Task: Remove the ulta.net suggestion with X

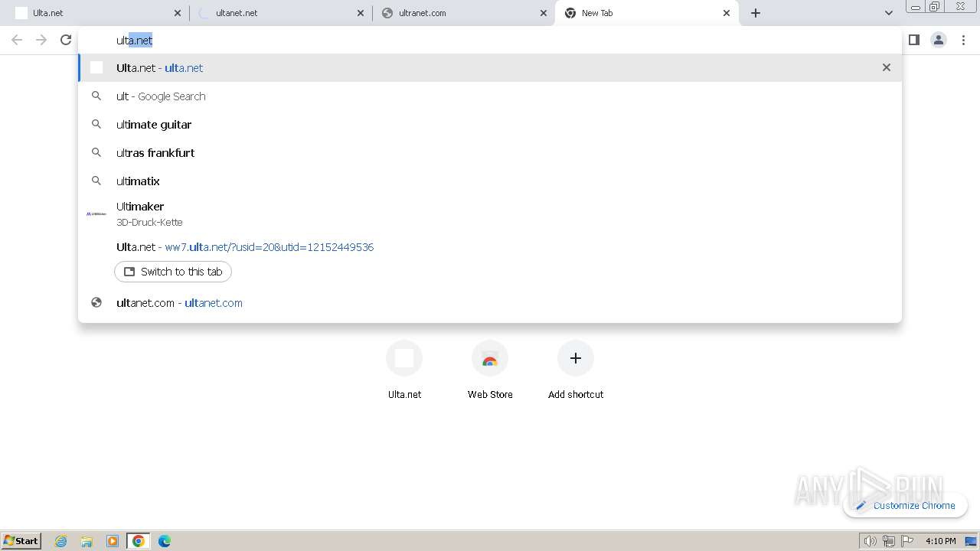Action: [x=887, y=67]
